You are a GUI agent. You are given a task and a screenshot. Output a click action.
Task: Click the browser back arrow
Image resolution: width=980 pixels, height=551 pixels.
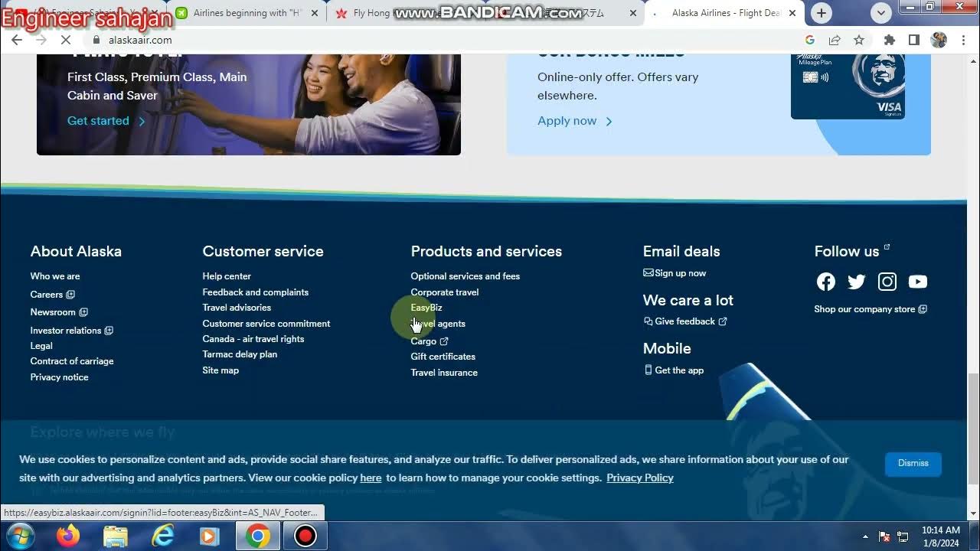point(17,40)
